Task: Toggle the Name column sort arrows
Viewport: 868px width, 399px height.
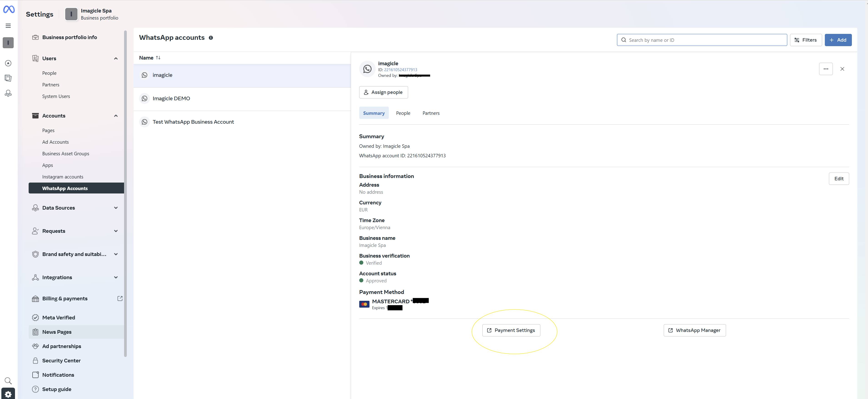Action: click(x=158, y=58)
